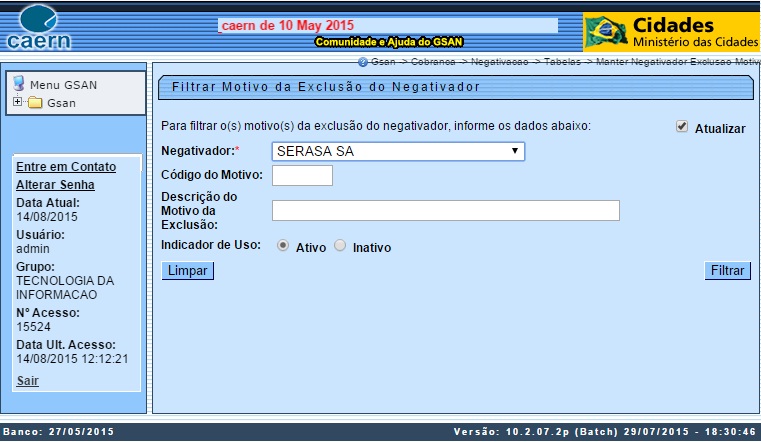
Task: Select the Menu GSAN tree root label
Action: [x=63, y=85]
